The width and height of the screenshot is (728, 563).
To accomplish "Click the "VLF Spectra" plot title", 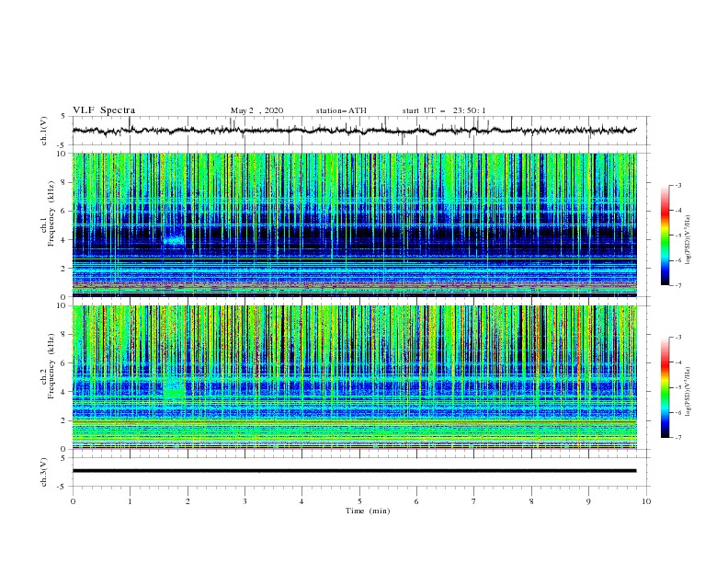I will [104, 110].
